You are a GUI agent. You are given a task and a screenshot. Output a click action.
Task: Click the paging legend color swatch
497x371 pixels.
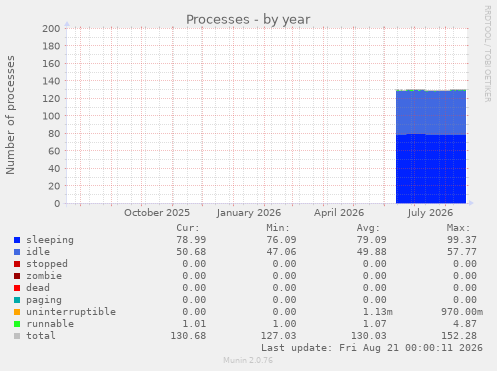click(17, 300)
